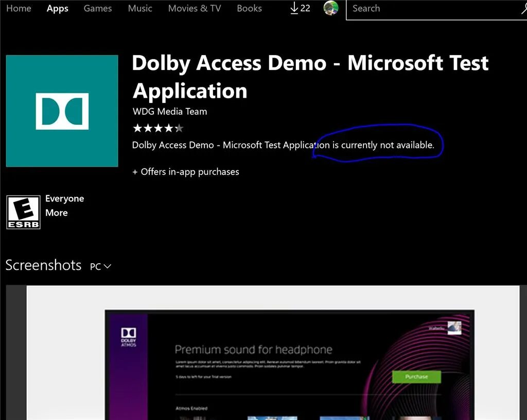Click the Screenshots section heading

coord(43,265)
